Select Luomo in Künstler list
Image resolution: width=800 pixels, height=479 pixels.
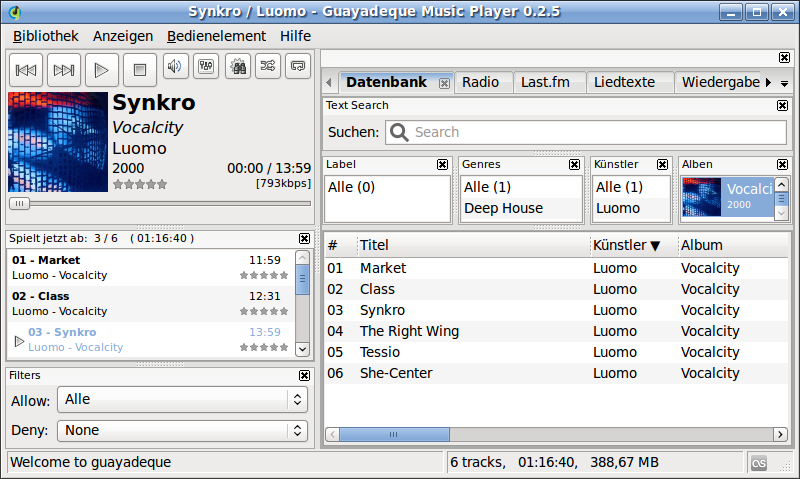(631, 208)
